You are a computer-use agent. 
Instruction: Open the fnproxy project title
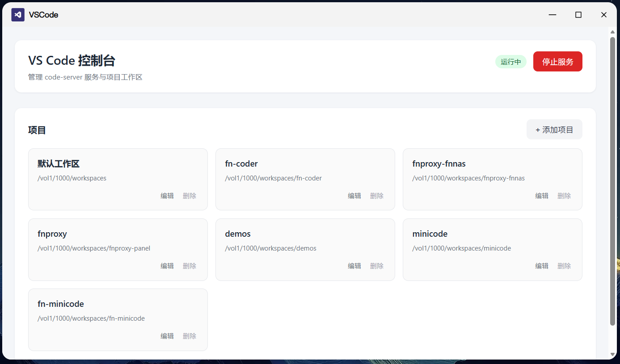click(x=52, y=234)
